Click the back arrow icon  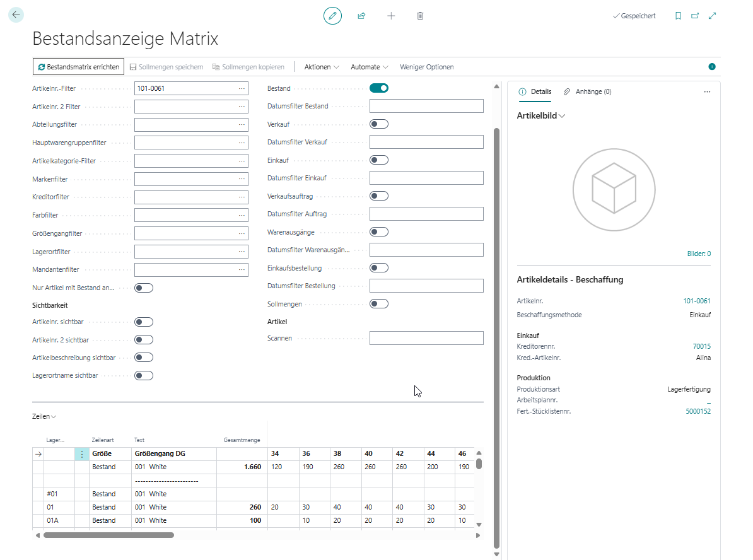(x=16, y=15)
